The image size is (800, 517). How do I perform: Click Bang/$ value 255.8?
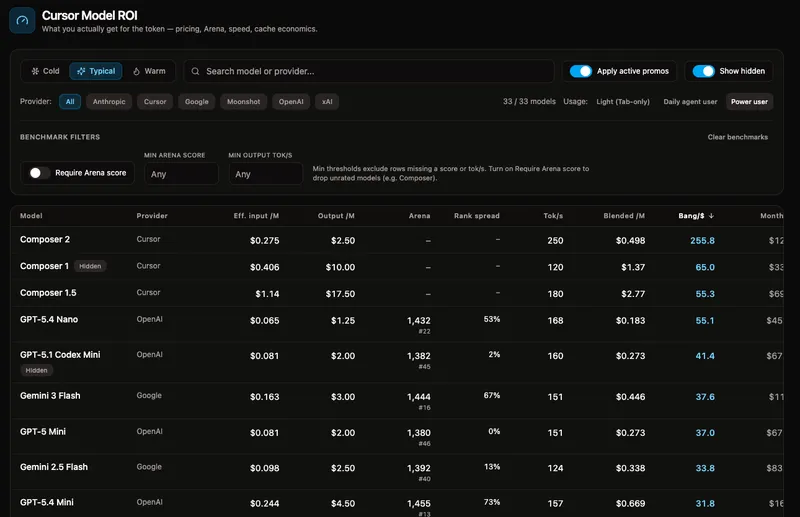(702, 240)
